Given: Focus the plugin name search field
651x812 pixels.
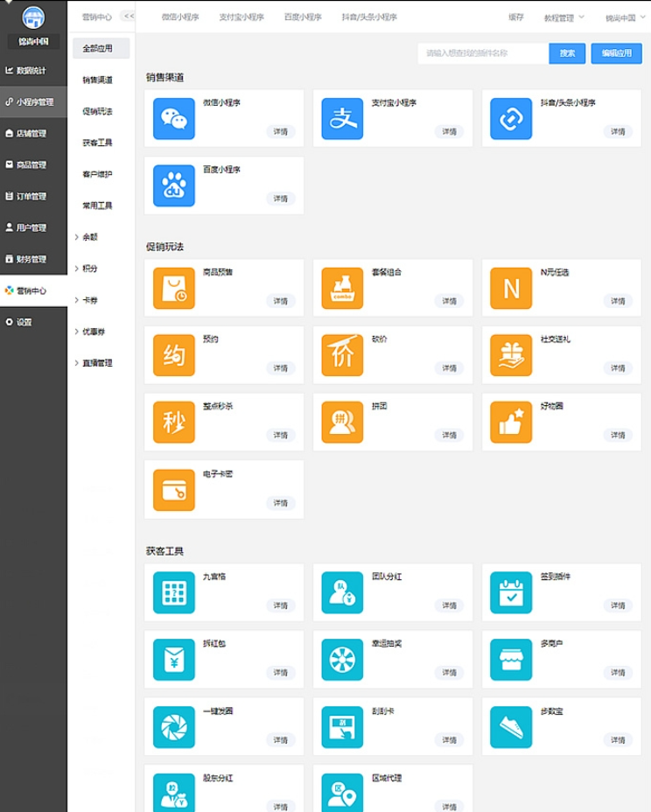Looking at the screenshot, I should (483, 52).
